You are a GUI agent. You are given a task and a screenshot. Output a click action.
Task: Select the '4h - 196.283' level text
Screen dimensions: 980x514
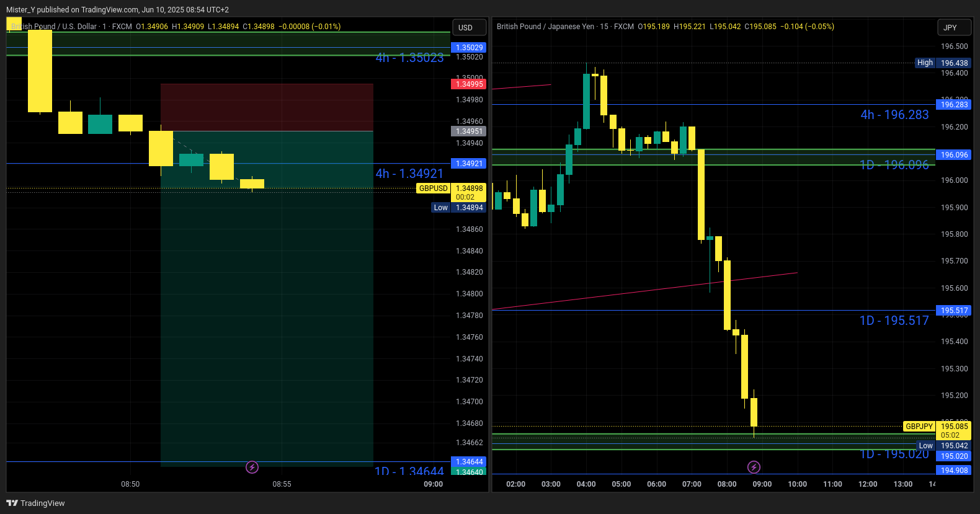[x=894, y=115]
